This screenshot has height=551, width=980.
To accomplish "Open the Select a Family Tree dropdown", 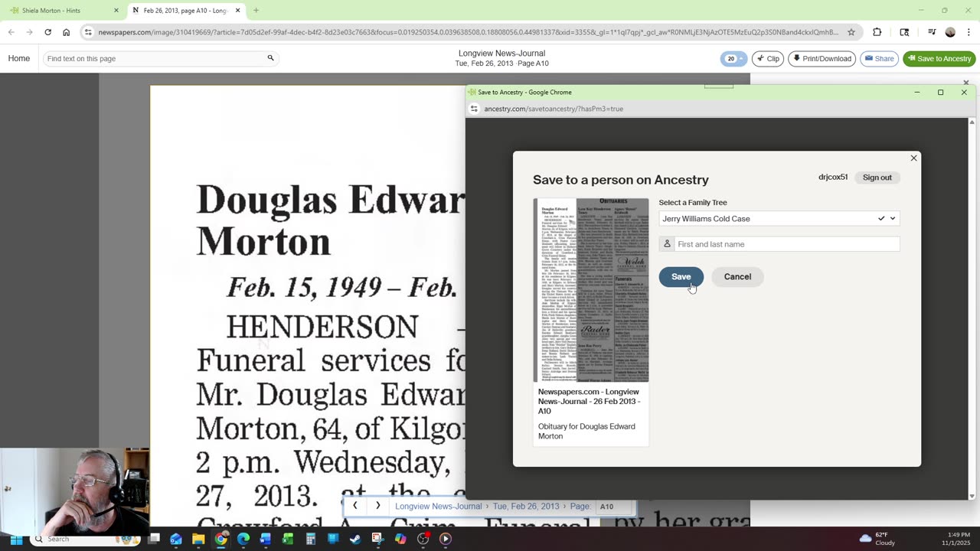I will tap(779, 219).
